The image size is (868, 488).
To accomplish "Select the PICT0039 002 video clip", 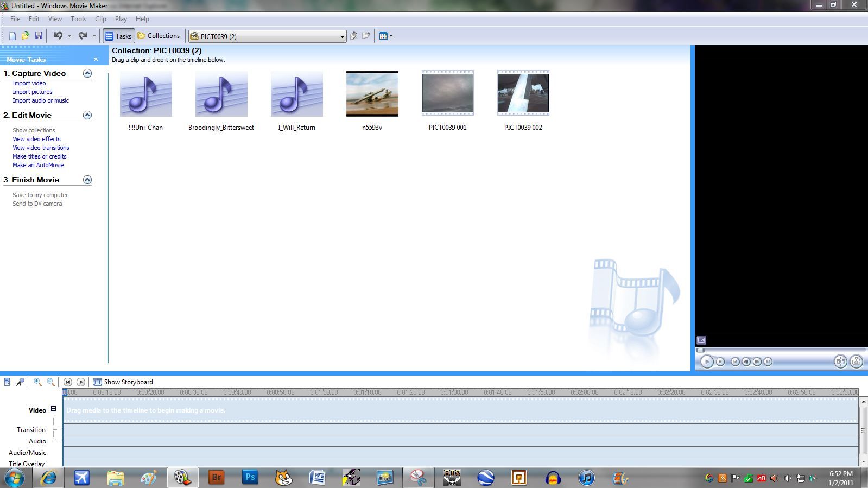I will click(x=523, y=101).
